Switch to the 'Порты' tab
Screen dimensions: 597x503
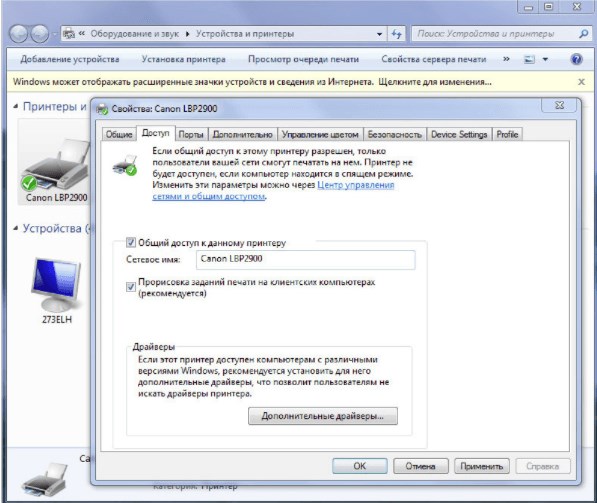pyautogui.click(x=191, y=134)
